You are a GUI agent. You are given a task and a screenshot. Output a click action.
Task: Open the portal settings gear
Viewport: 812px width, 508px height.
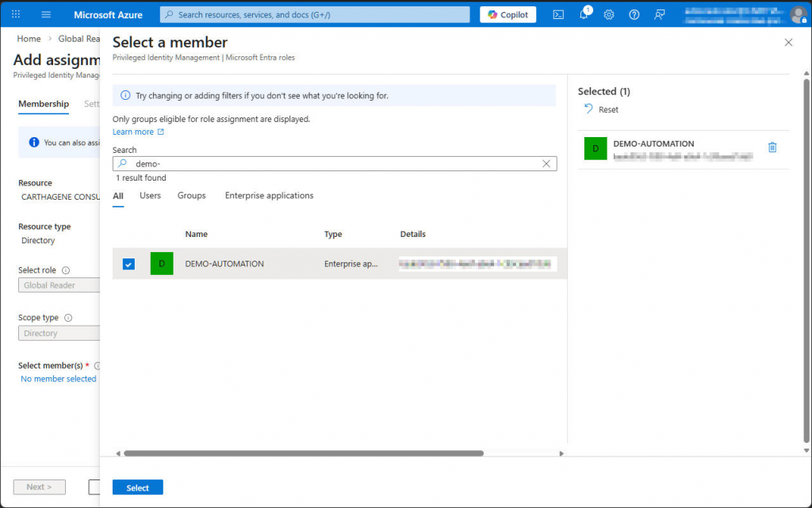(608, 13)
